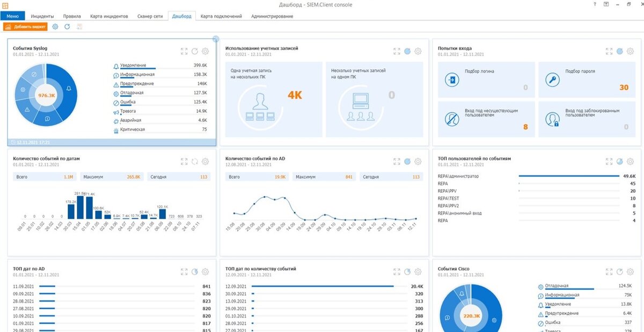Expand ТОП пользователей по событиям widget

[x=609, y=161]
